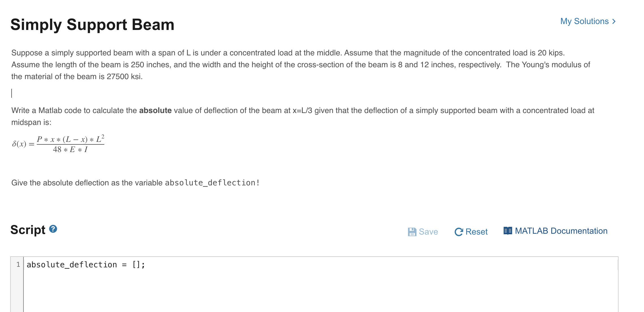Click the Script section header
Screen dimensions: 644x312
point(28,230)
